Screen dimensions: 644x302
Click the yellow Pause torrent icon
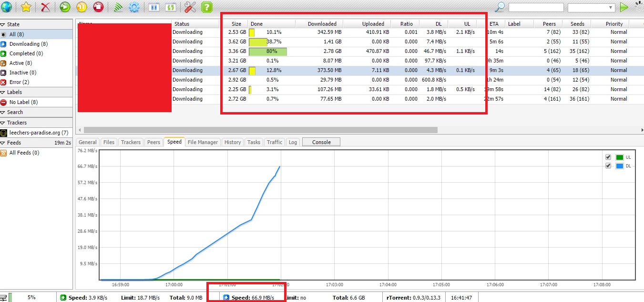pyautogui.click(x=82, y=7)
